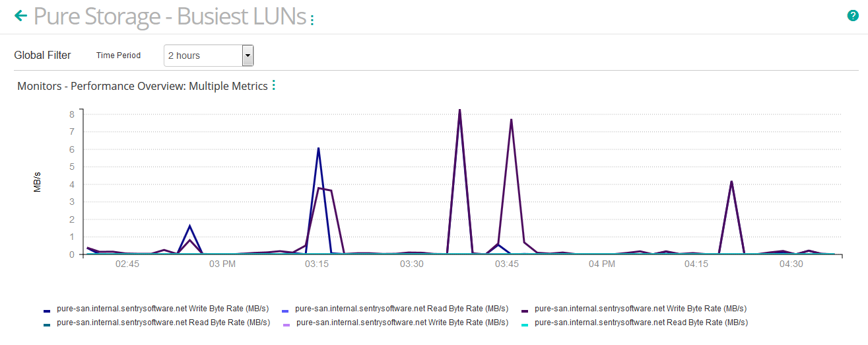Image resolution: width=868 pixels, height=345 pixels.
Task: Click the purple peak near 04:15 at 4 MB/s
Action: pyautogui.click(x=731, y=182)
